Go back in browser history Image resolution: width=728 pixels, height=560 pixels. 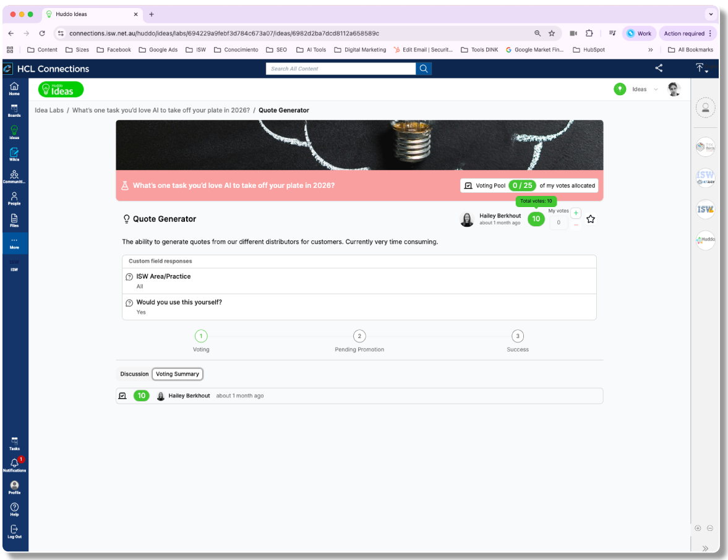point(11,33)
